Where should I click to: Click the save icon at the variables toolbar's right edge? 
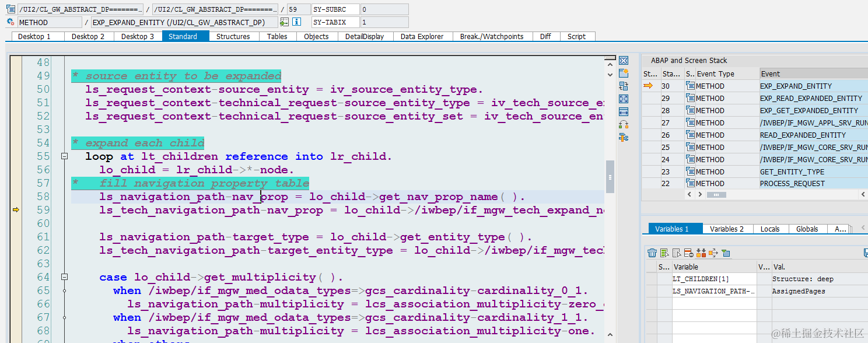point(866,253)
